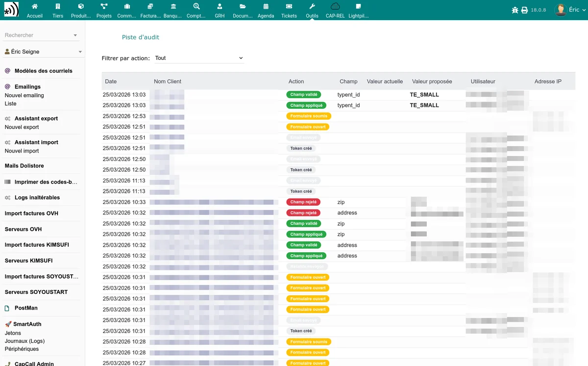Screen dimensions: 588x366
Task: Open the Produits cube icon
Action: tap(81, 6)
